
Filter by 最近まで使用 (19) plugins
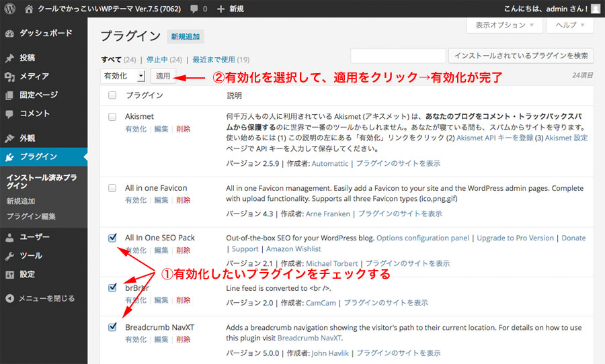221,60
